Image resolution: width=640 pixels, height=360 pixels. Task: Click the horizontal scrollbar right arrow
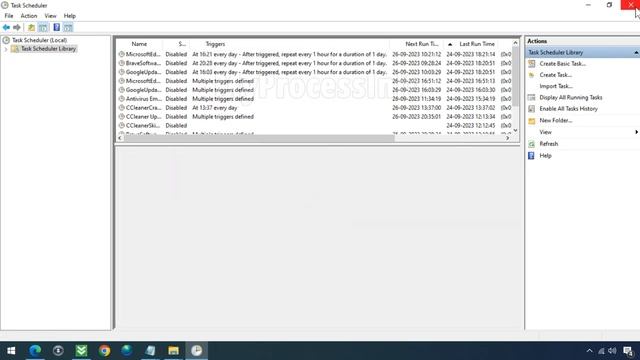click(x=507, y=138)
